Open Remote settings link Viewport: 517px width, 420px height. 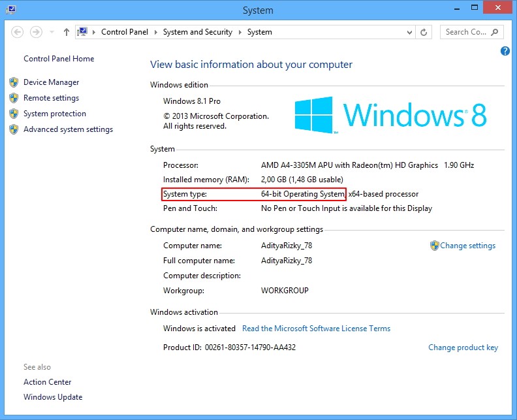(52, 98)
